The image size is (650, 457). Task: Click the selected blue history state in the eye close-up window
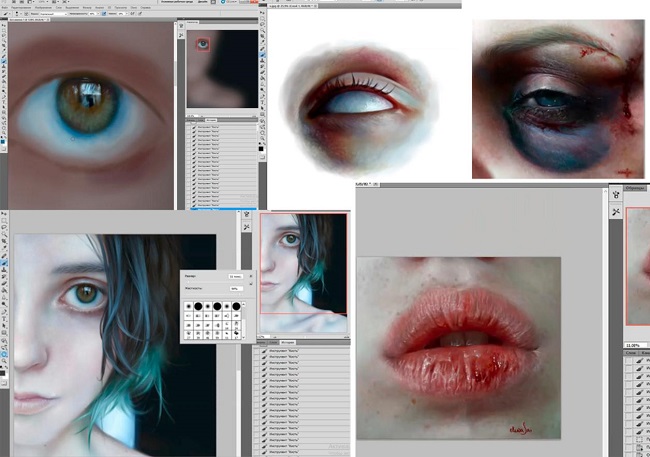222,209
